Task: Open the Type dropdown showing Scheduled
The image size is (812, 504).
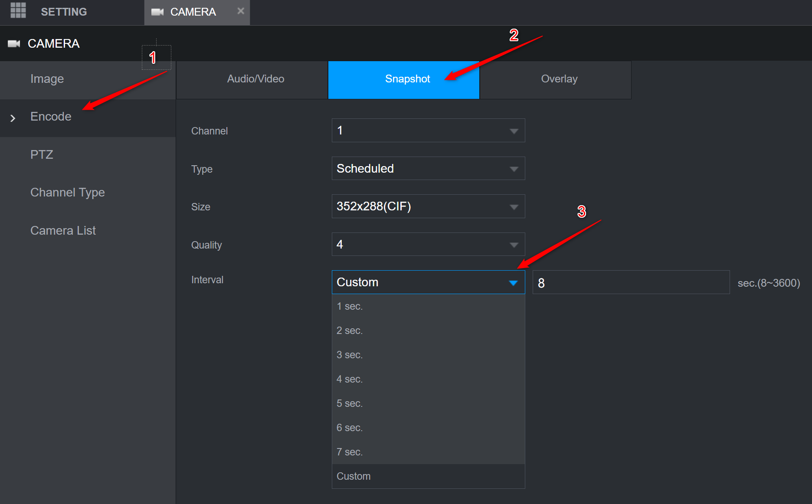Action: (x=428, y=168)
